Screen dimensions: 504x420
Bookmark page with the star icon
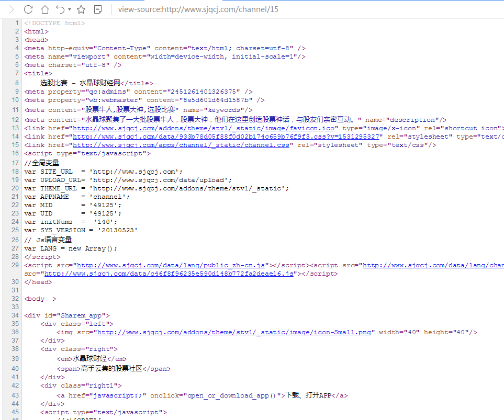coord(81,9)
